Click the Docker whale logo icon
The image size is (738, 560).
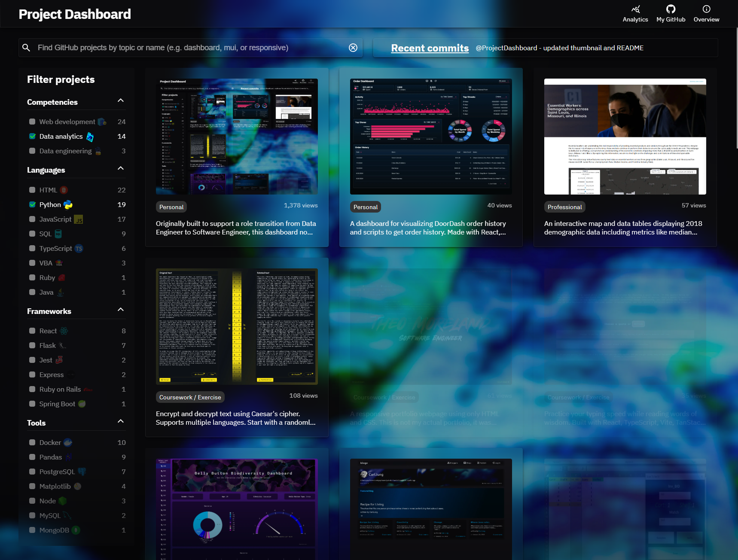[68, 442]
